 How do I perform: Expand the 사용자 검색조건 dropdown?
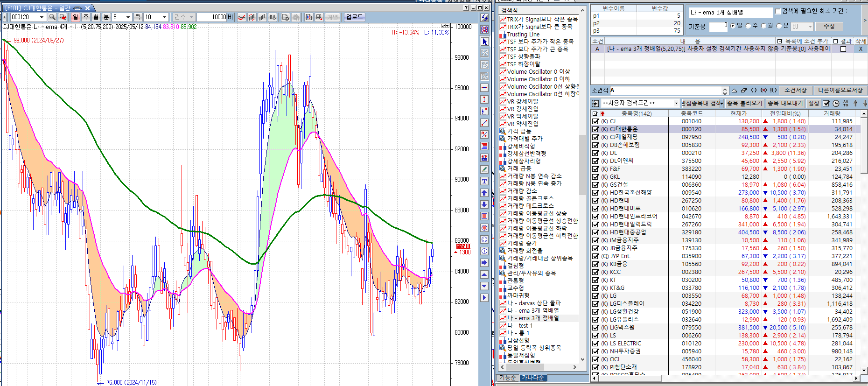[x=676, y=103]
